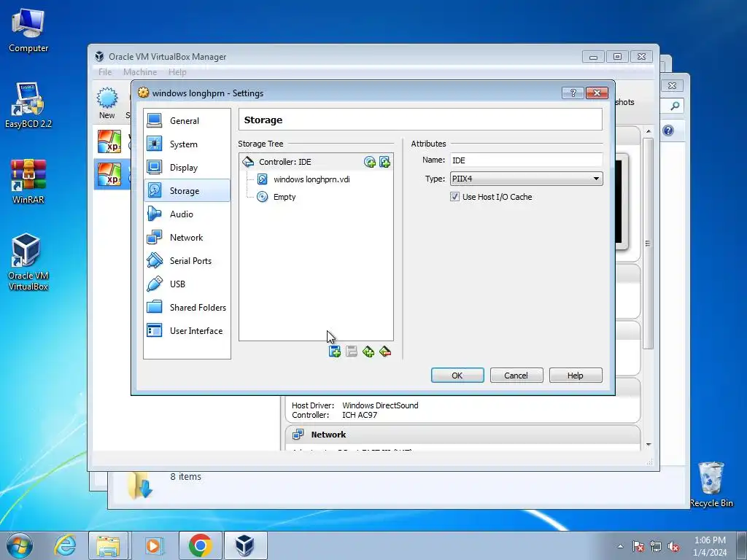Open the File menu in VirtualBox Manager

(x=105, y=72)
